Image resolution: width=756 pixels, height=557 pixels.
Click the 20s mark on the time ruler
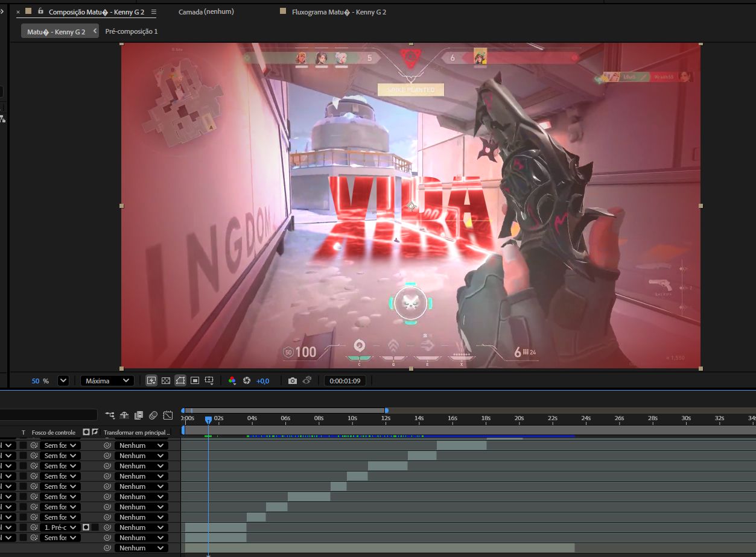519,418
